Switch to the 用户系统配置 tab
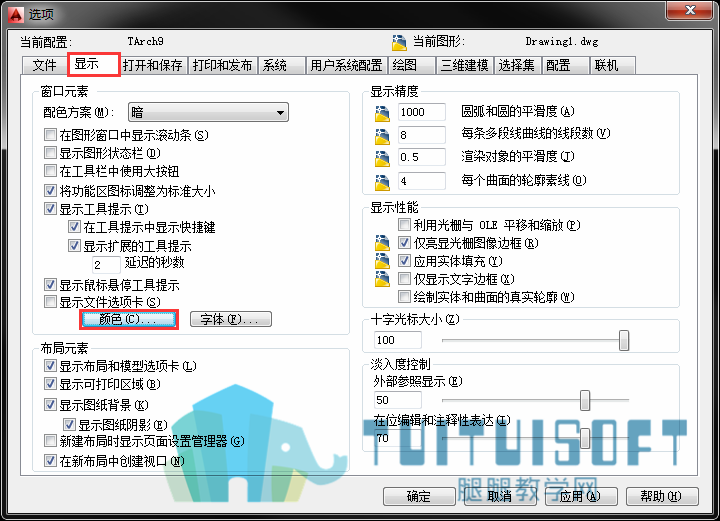 [347, 65]
